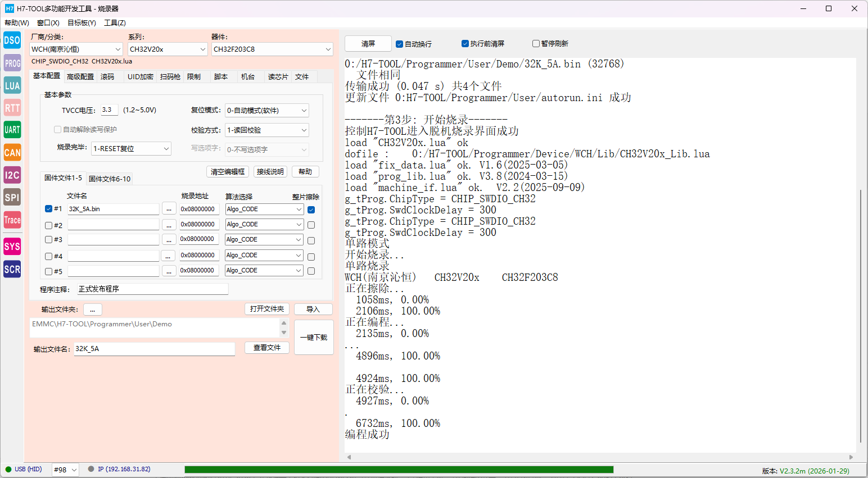Viewport: 868px width, 478px height.
Task: Open the SPI sidebar icon
Action: tap(12, 197)
